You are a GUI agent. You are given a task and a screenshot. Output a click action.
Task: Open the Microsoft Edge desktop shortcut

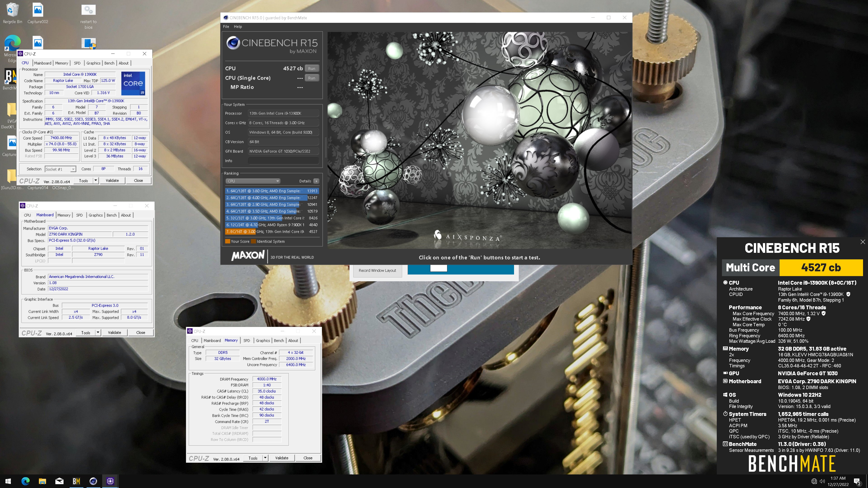(12, 49)
